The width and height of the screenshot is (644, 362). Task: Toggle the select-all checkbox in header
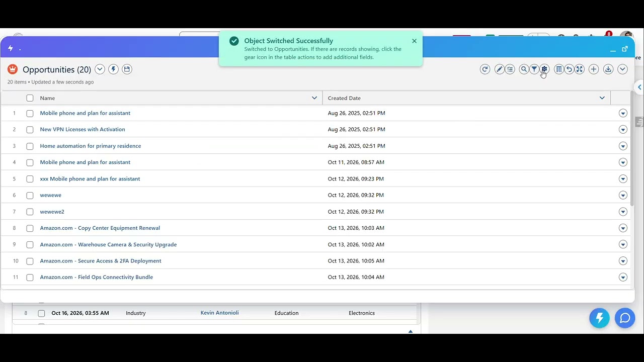point(30,98)
